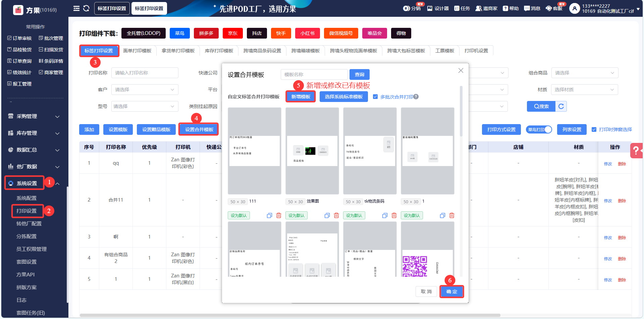Click the help icon beside 多批次合并打印
The height and width of the screenshot is (319, 644).
pos(416,97)
